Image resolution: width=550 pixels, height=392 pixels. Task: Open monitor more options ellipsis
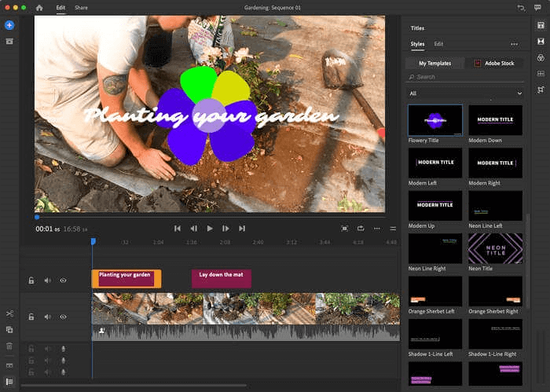click(x=377, y=229)
